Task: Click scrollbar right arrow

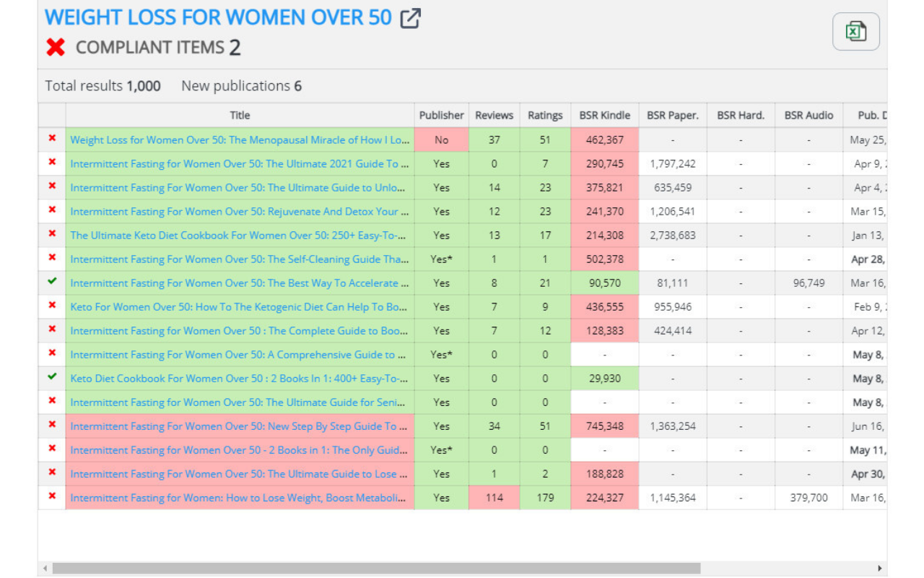Action: (x=879, y=569)
